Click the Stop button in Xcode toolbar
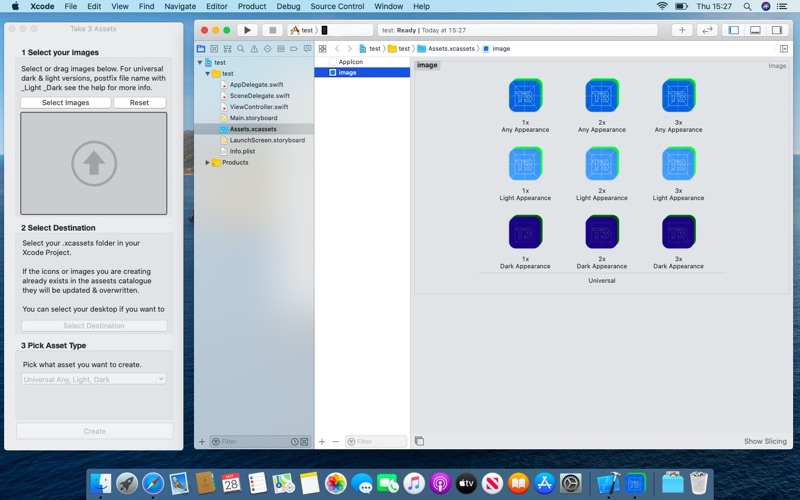 click(272, 30)
